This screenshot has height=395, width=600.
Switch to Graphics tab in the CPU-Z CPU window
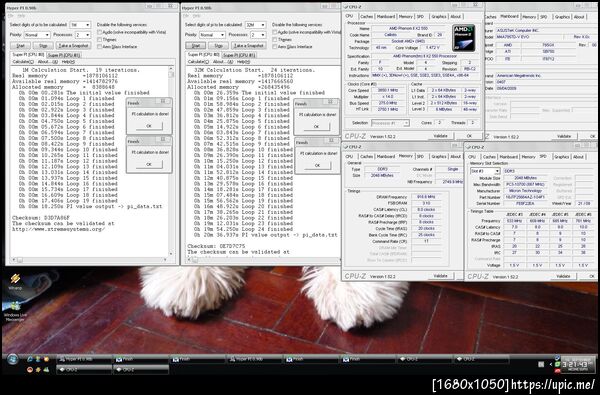coord(439,16)
